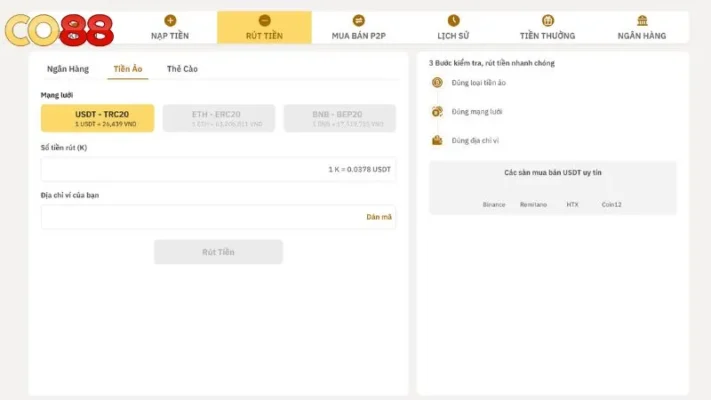Choose the ETH - ERC20 network
Screen dimensions: 711x400
219,118
